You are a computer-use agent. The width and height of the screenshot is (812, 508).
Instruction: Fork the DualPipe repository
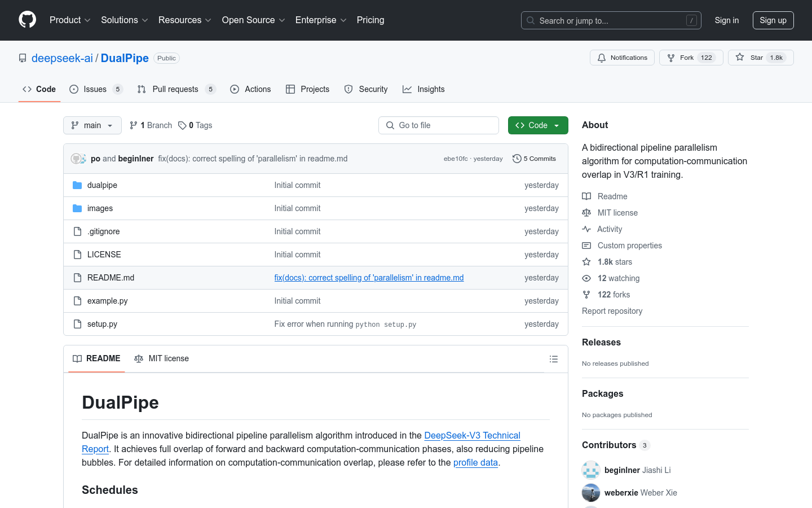(x=691, y=58)
